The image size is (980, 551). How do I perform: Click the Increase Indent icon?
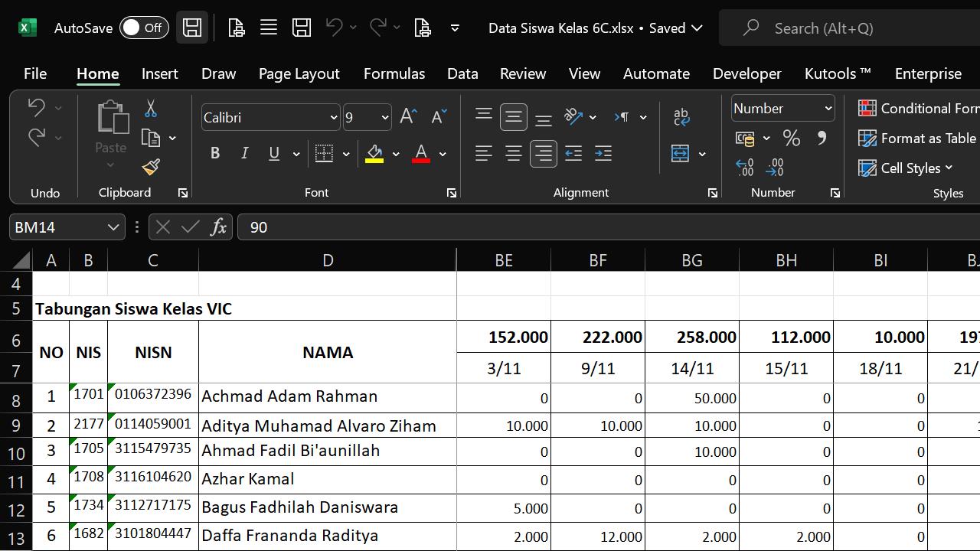click(603, 154)
